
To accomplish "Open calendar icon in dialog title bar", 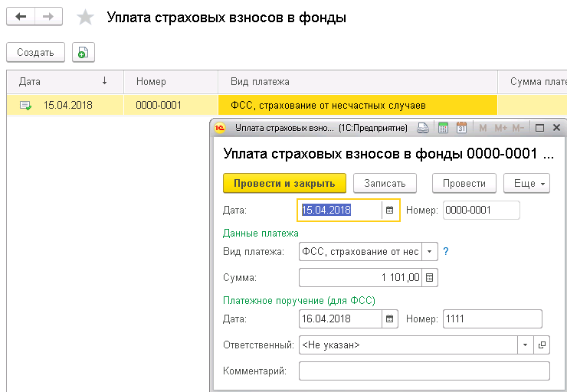I will (x=461, y=128).
